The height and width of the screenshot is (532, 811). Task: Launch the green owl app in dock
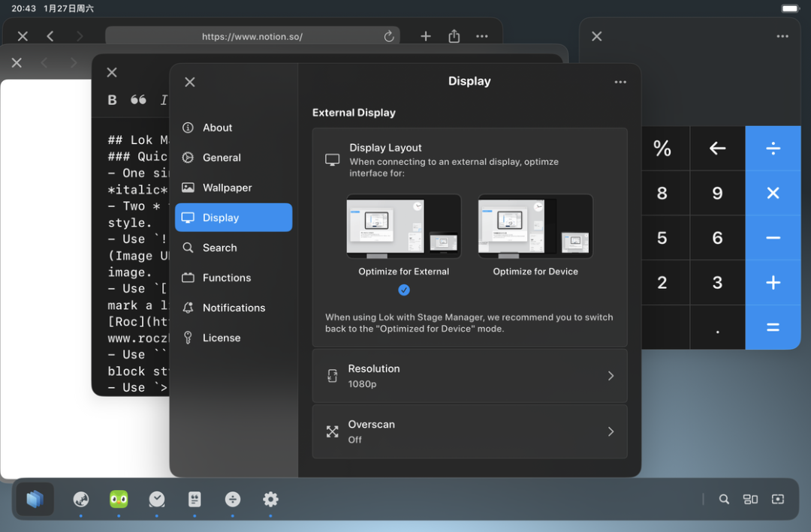(x=119, y=499)
